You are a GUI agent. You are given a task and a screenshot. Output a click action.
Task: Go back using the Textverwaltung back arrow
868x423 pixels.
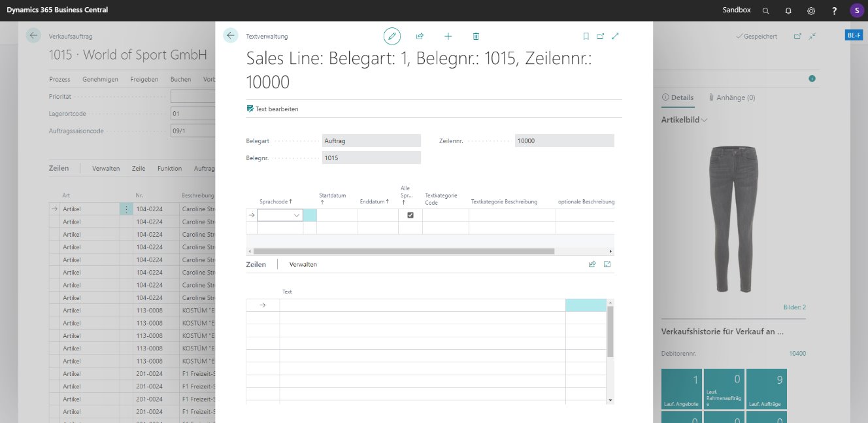(x=230, y=36)
